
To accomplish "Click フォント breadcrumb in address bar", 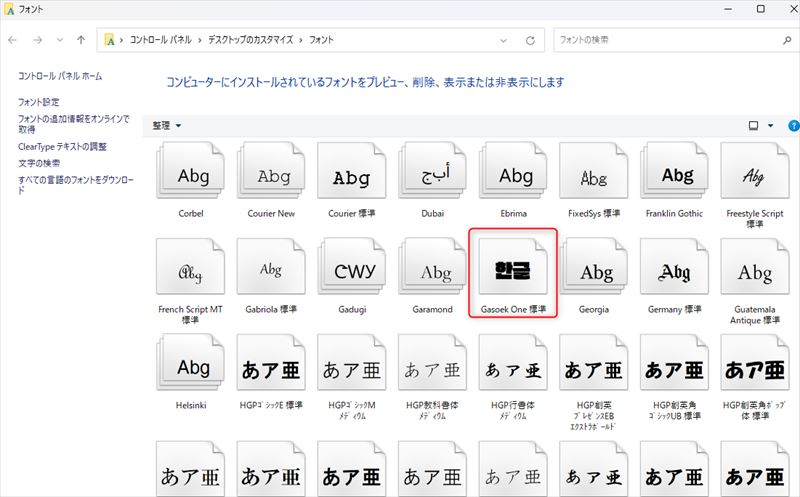I will tap(321, 40).
